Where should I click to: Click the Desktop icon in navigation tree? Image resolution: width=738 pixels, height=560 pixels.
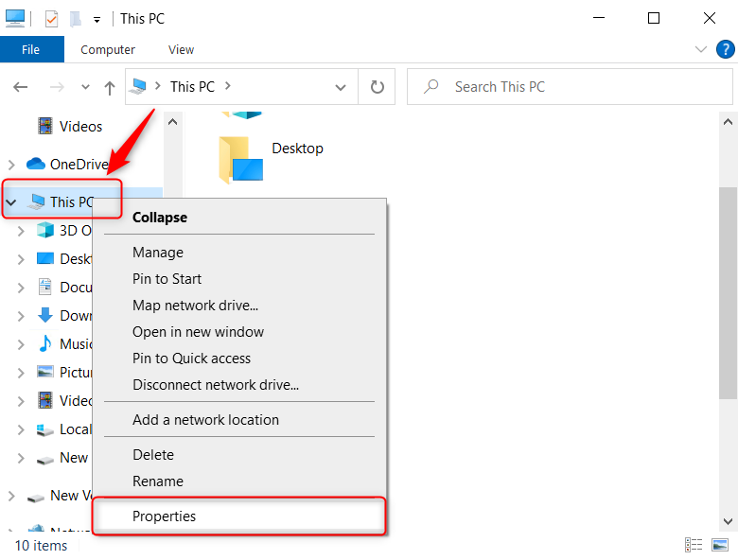pos(45,259)
